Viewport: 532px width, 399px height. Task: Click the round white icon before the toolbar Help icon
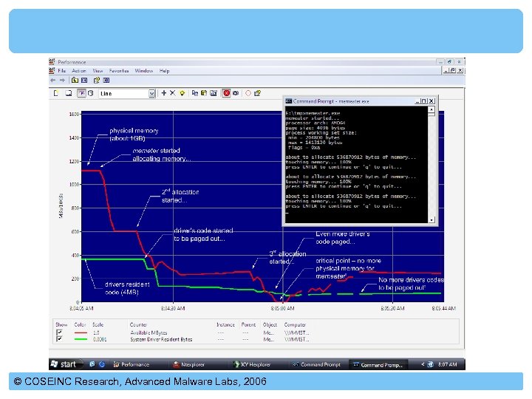point(248,93)
